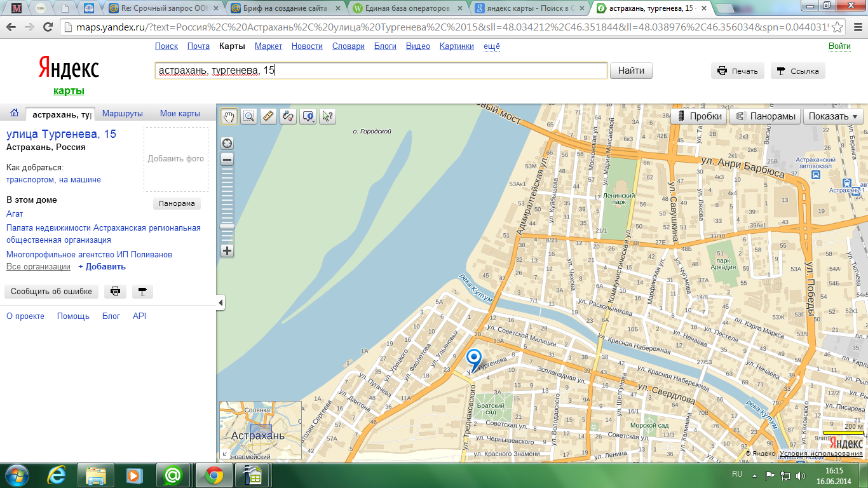Open Многопрофильное агентство ИП Поливанов link
This screenshot has height=488, width=868.
coord(89,254)
